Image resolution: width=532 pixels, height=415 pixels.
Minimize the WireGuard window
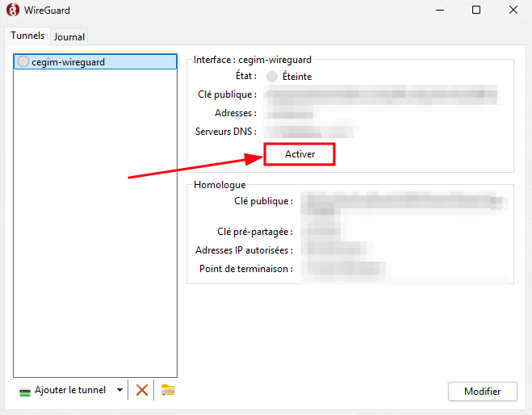coord(440,10)
